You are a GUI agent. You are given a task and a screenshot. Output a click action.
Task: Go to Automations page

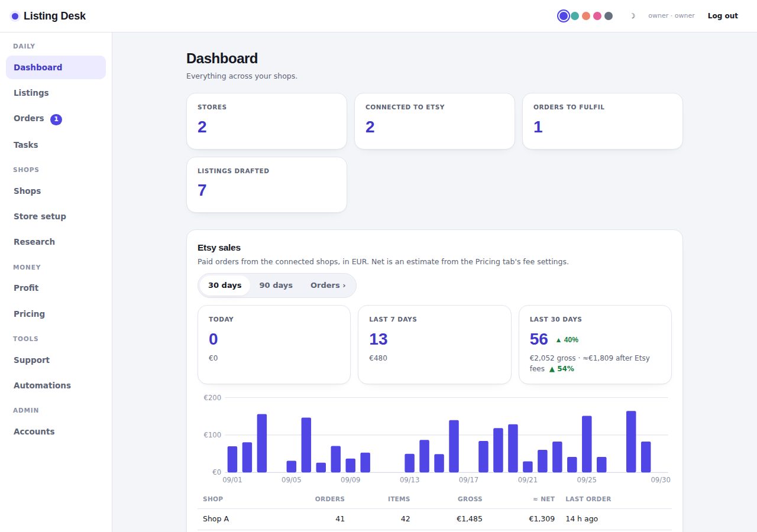click(x=56, y=385)
